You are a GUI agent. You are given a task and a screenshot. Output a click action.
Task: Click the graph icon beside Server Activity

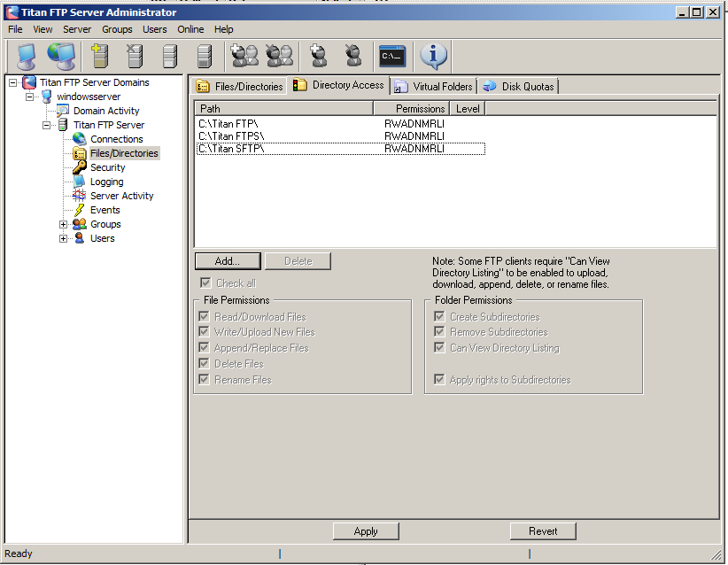coord(80,196)
